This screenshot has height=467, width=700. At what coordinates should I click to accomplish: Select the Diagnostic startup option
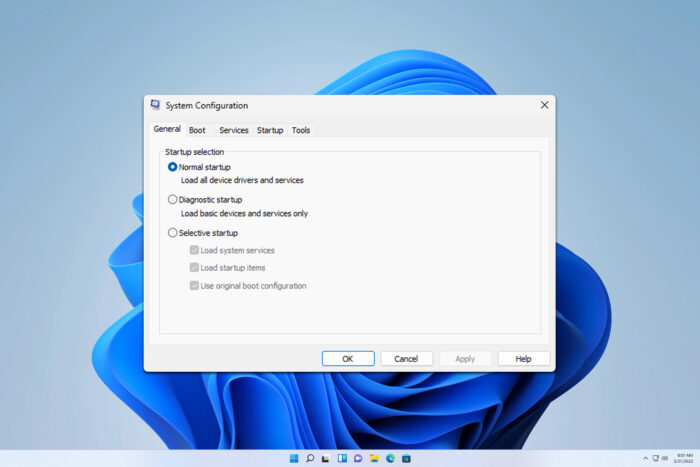(172, 200)
